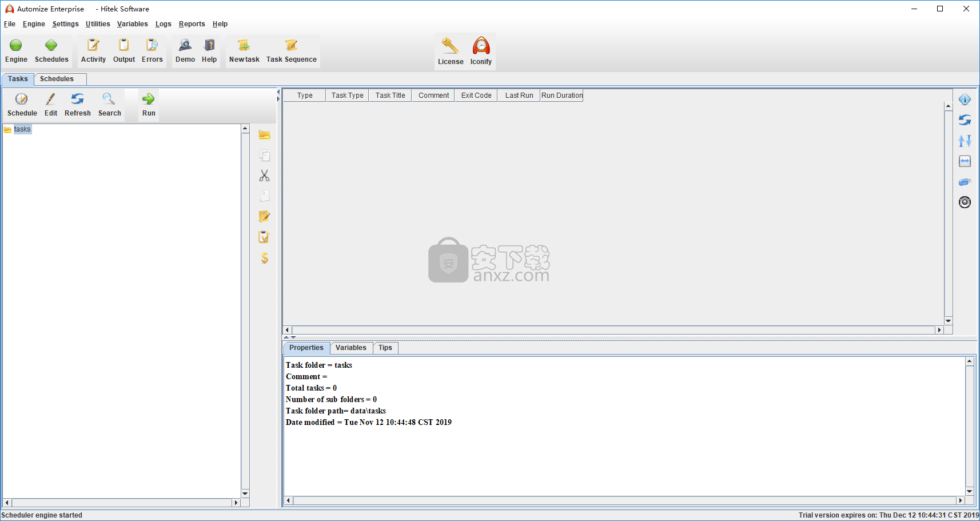Switch to the Tasks tab
980x521 pixels.
[x=18, y=79]
